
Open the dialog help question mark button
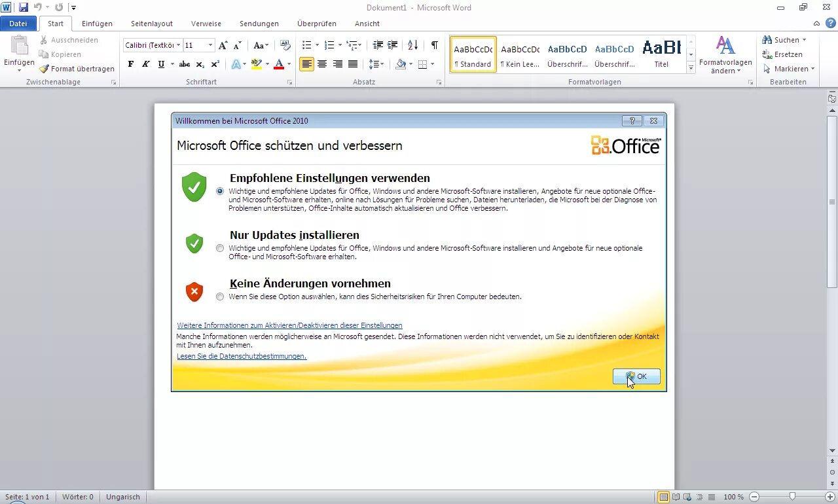click(x=632, y=121)
